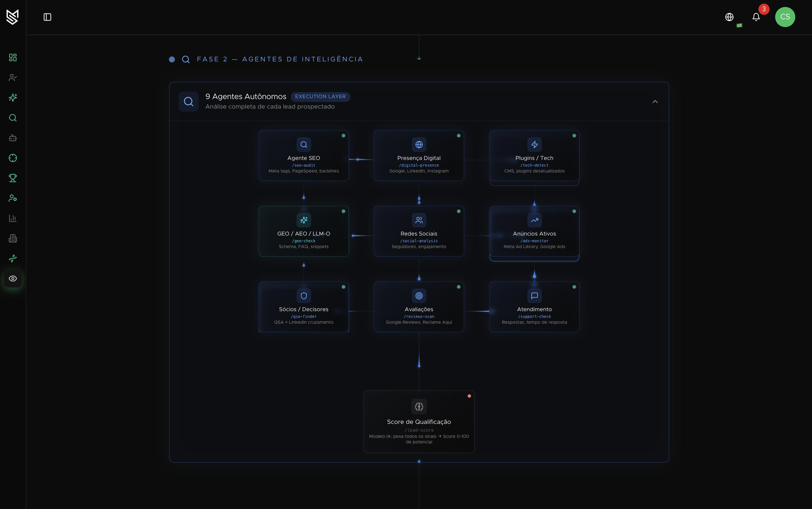812x509 pixels.
Task: Open notifications bell with 3 badge
Action: (x=756, y=17)
